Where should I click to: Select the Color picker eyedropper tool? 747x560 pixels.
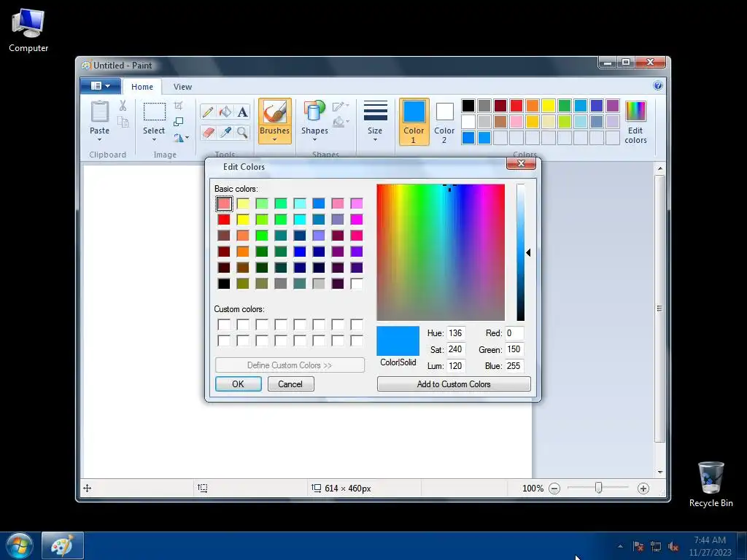point(225,132)
